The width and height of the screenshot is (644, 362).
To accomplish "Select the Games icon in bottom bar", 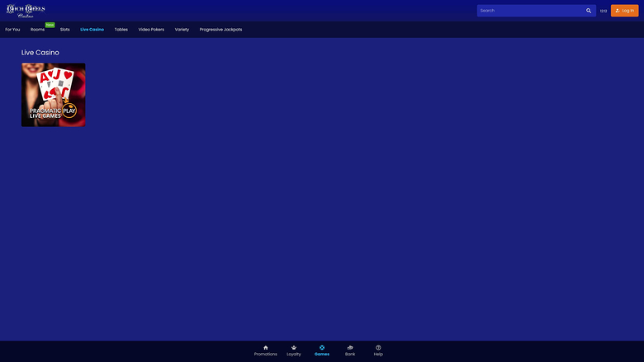I will pos(322,347).
